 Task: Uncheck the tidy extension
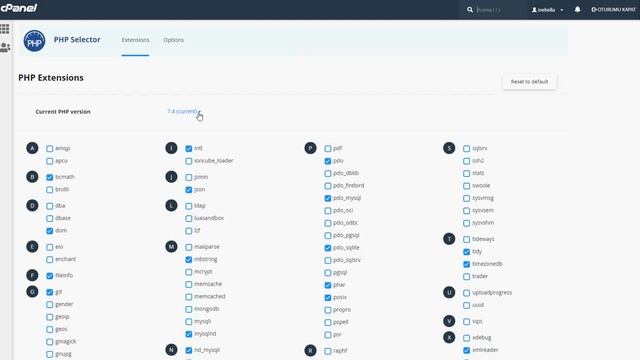[467, 252]
